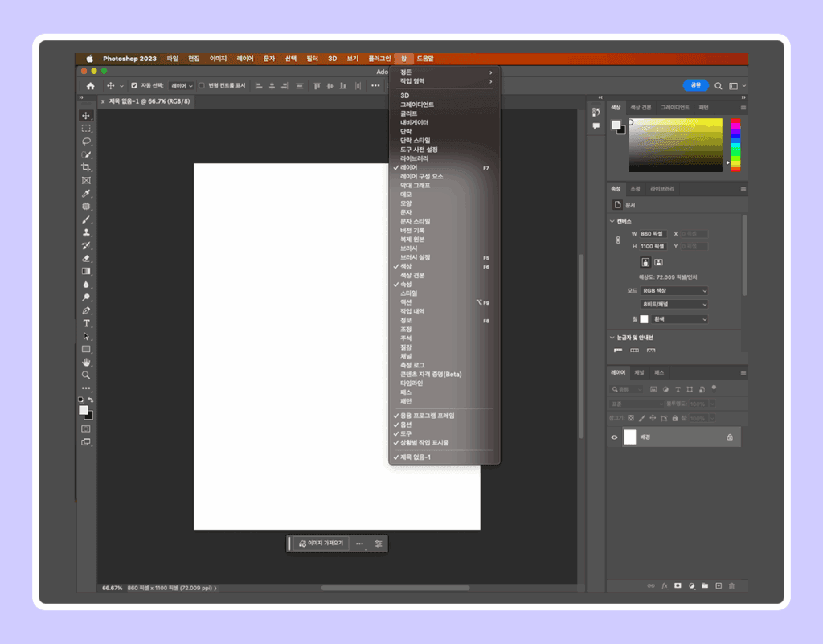Select the Clone Stamp tool

pyautogui.click(x=86, y=232)
